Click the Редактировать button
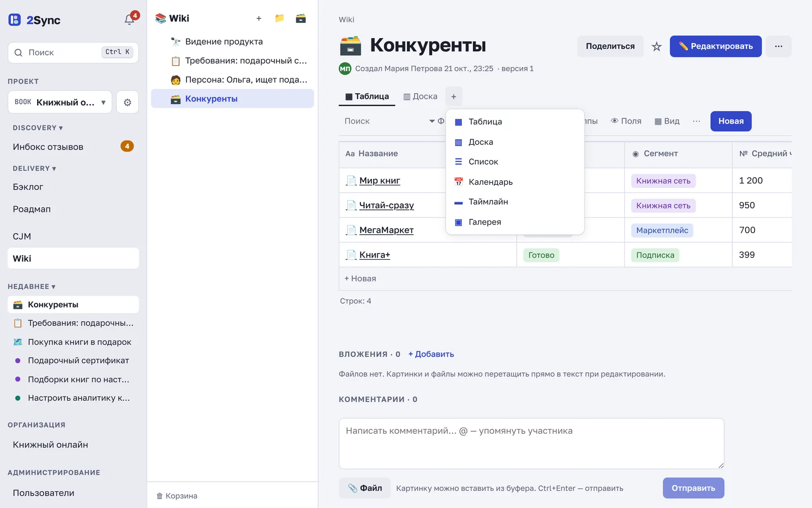Screen dimensions: 812x508 [x=716, y=46]
